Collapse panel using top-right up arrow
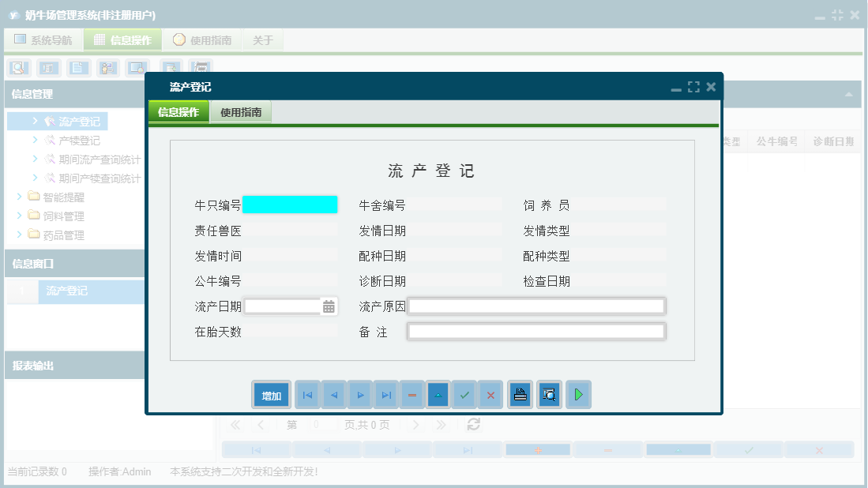868x488 pixels. click(x=848, y=95)
